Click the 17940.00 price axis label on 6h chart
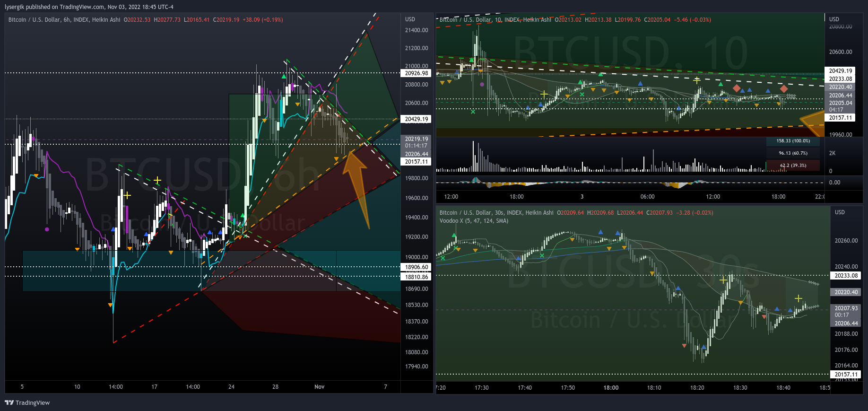 pyautogui.click(x=417, y=367)
